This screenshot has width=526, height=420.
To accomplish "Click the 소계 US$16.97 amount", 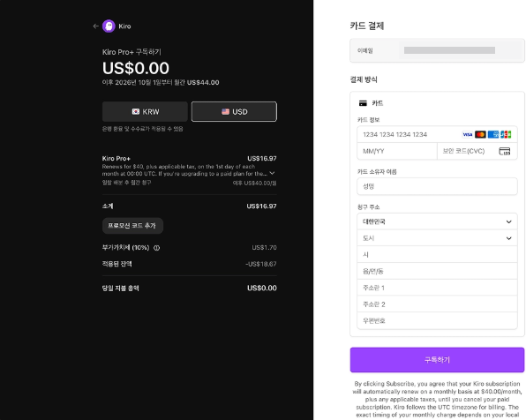I will pos(261,206).
